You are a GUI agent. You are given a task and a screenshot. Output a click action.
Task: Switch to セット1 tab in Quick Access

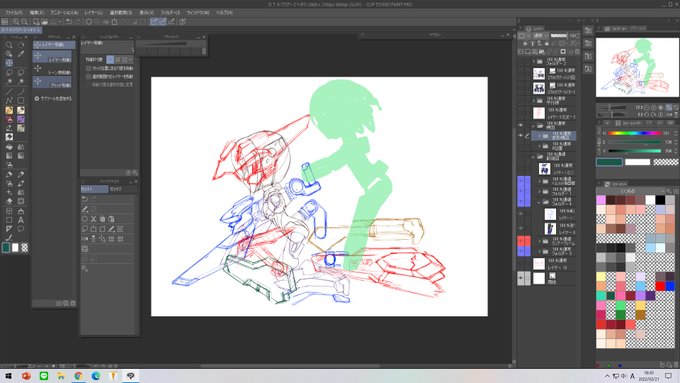coord(94,189)
